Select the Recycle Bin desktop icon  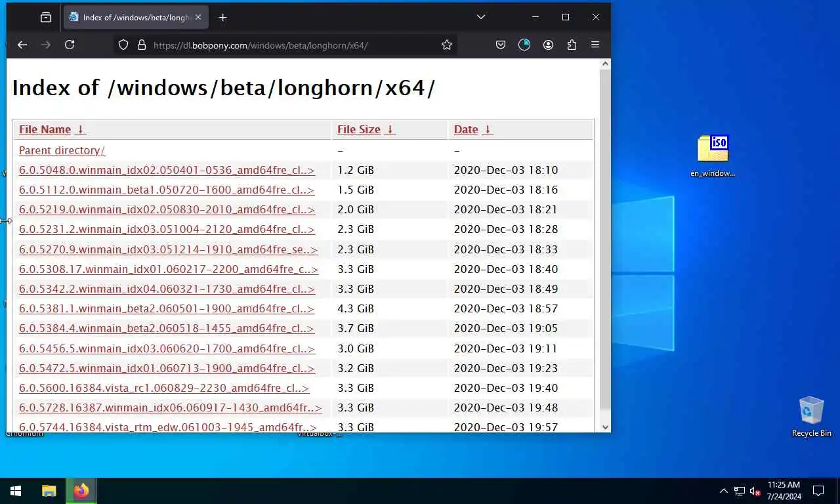pos(812,417)
